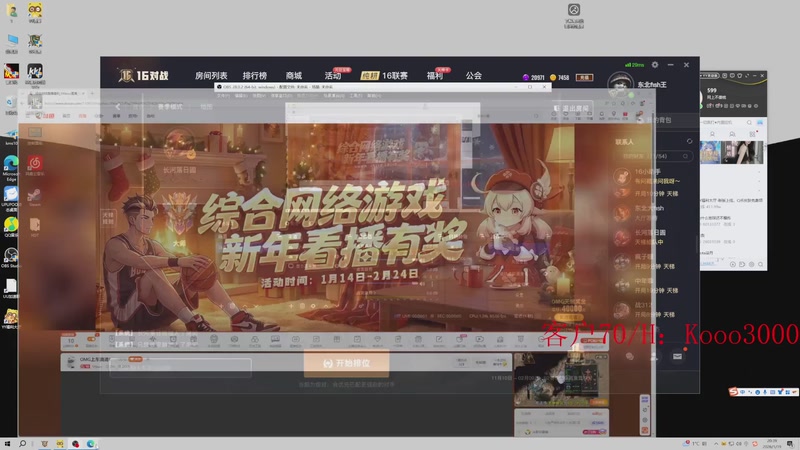The width and height of the screenshot is (800, 450).
Task: Click the 综合网络游戏 新年看播有奖 banner
Action: pyautogui.click(x=337, y=227)
